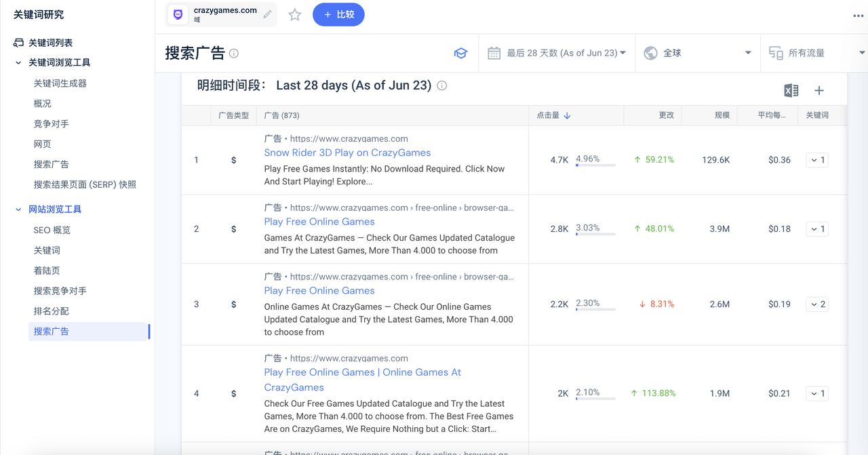Click the info icon beside 搜索广告 title
This screenshot has width=868, height=455.
tap(234, 54)
